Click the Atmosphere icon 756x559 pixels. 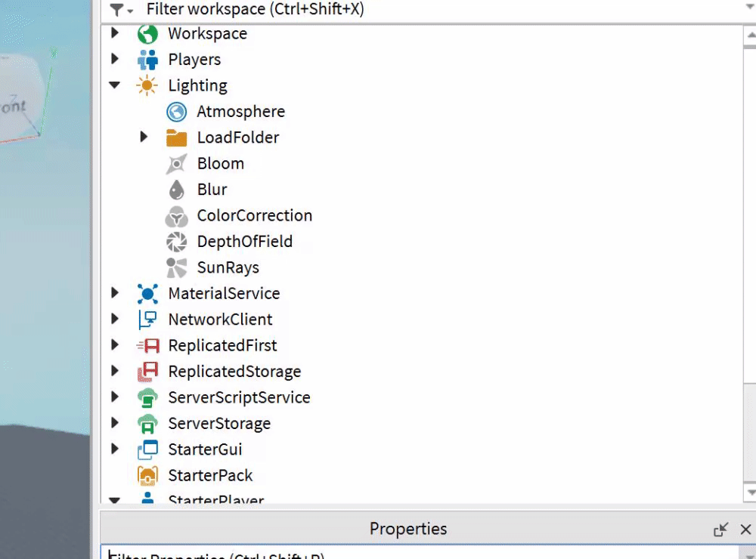pos(176,112)
